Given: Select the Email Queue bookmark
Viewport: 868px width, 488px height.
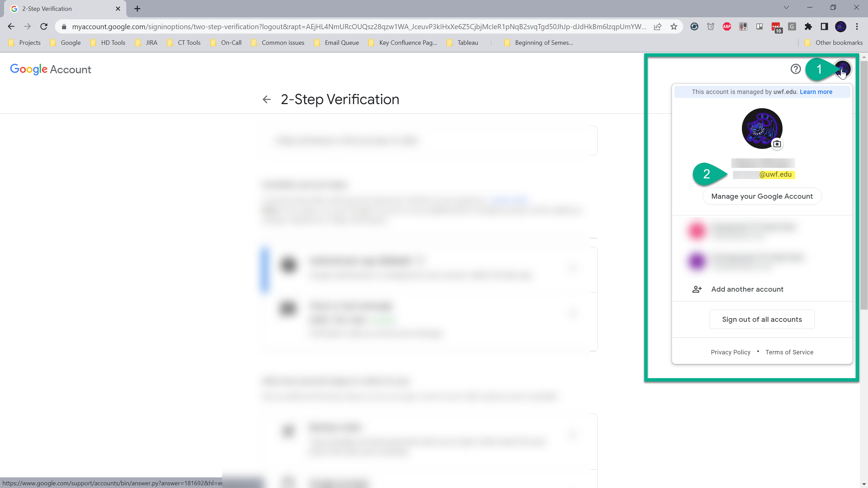Looking at the screenshot, I should (341, 42).
